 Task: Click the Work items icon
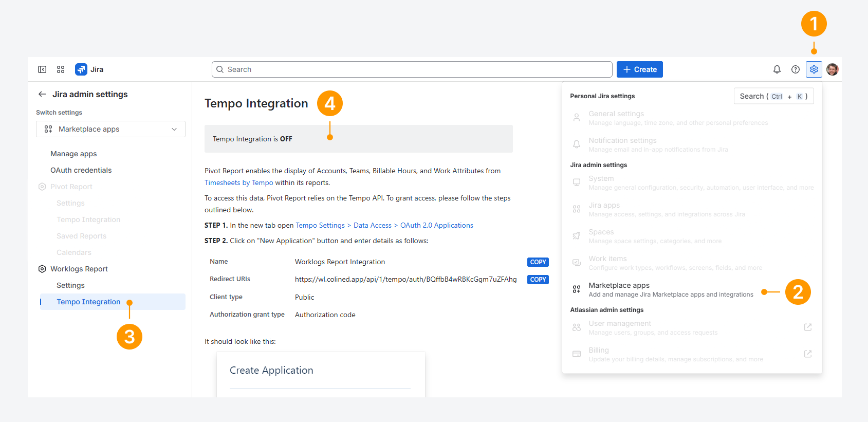(577, 263)
